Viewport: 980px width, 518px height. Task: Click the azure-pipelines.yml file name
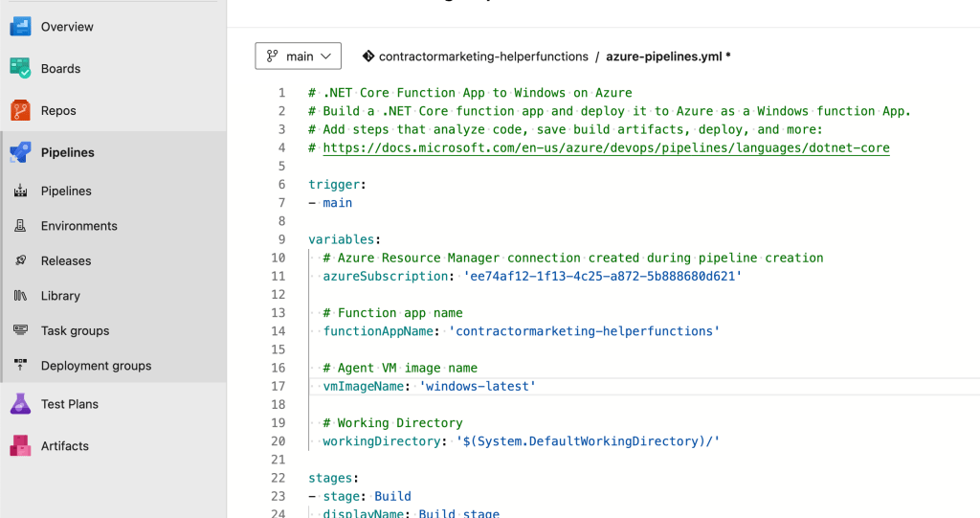click(664, 56)
